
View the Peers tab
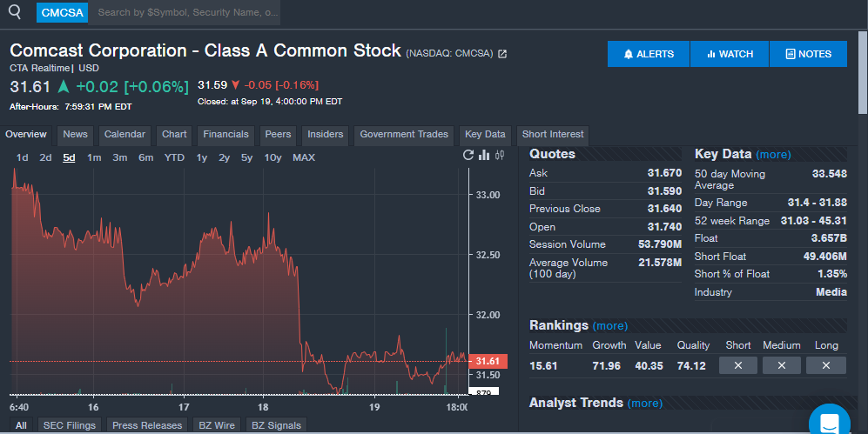pos(278,134)
